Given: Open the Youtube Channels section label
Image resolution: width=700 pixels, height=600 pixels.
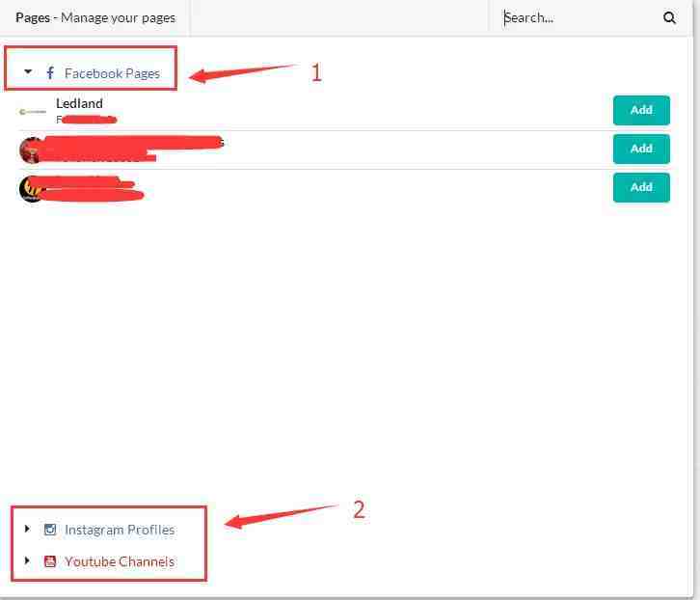Looking at the screenshot, I should (x=120, y=561).
